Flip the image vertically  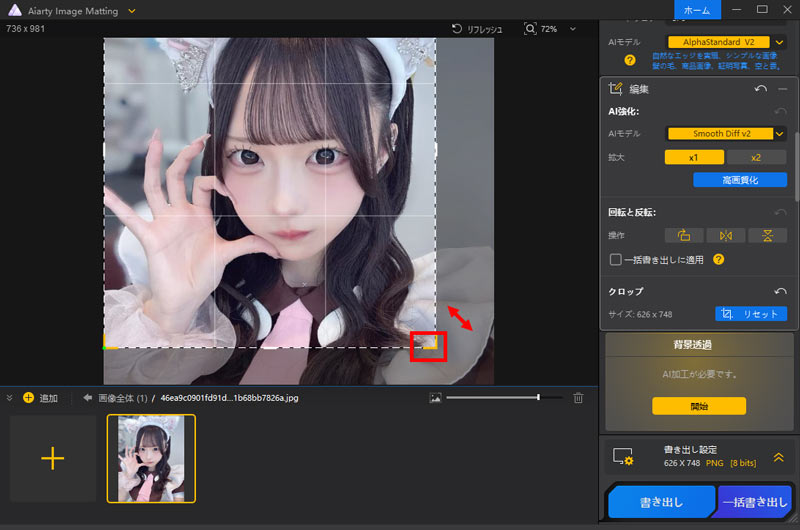[x=767, y=235]
